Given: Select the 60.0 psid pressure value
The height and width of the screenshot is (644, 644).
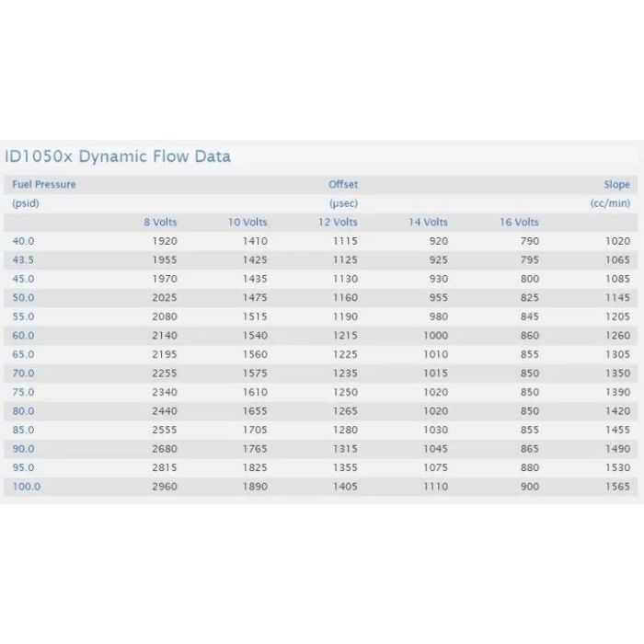Looking at the screenshot, I should [23, 336].
